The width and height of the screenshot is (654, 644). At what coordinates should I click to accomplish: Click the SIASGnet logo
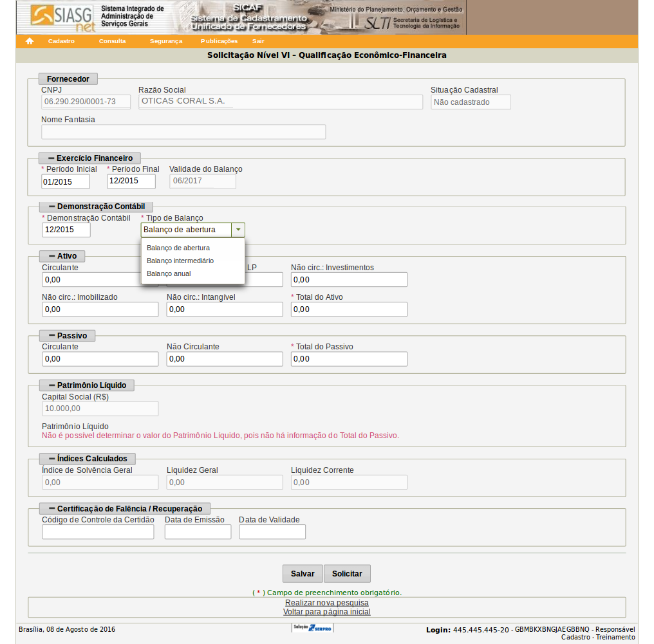[63, 17]
